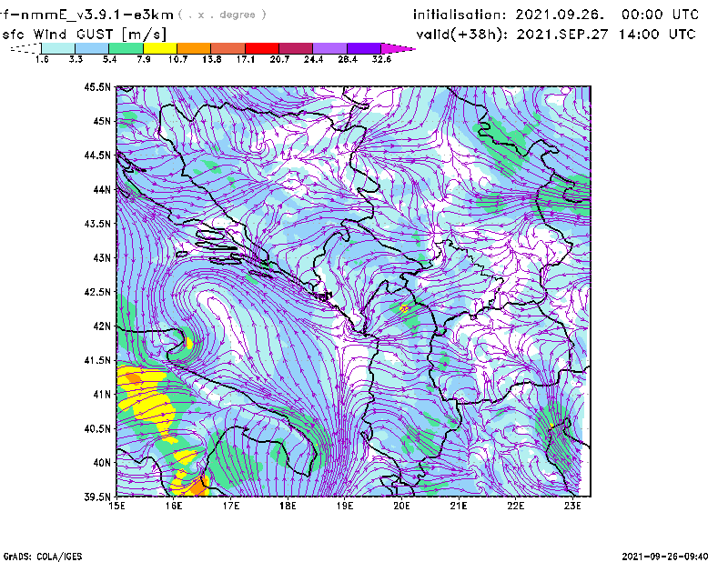The height and width of the screenshot is (562, 728).
Task: Click the 17E longitude label
Action: 231,506
